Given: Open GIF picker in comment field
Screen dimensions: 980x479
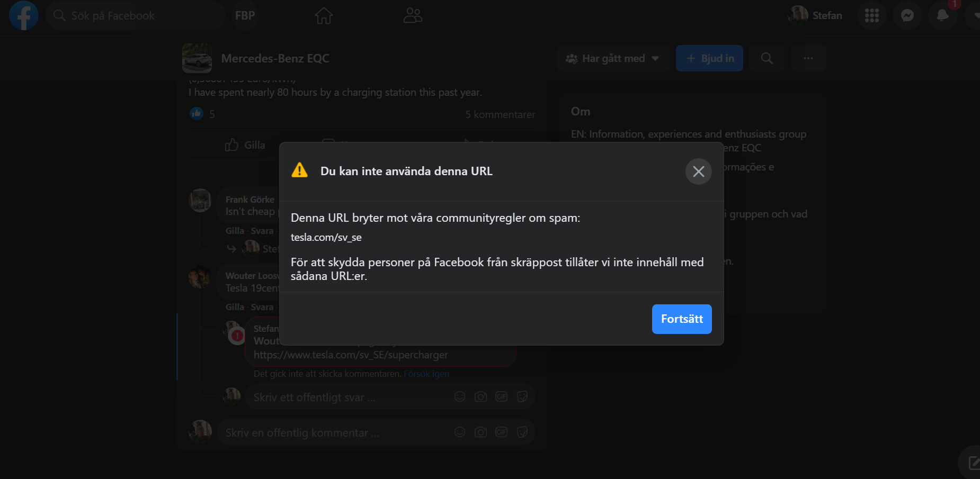Looking at the screenshot, I should pos(501,432).
